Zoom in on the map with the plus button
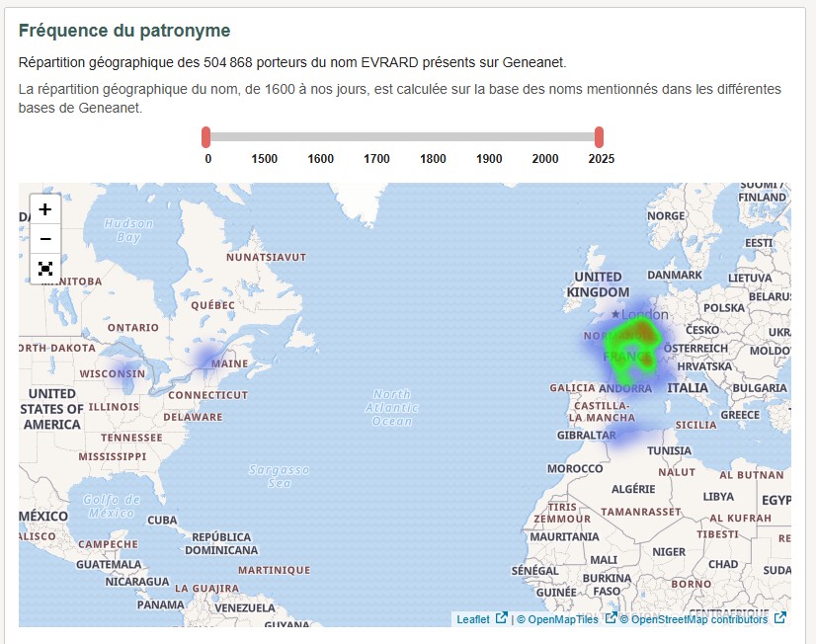The image size is (816, 644). pos(43,209)
